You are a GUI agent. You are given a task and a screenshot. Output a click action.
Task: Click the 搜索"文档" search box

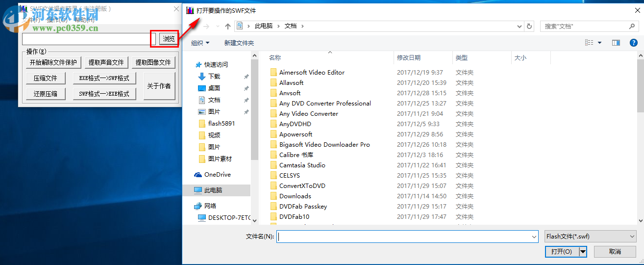pyautogui.click(x=590, y=26)
